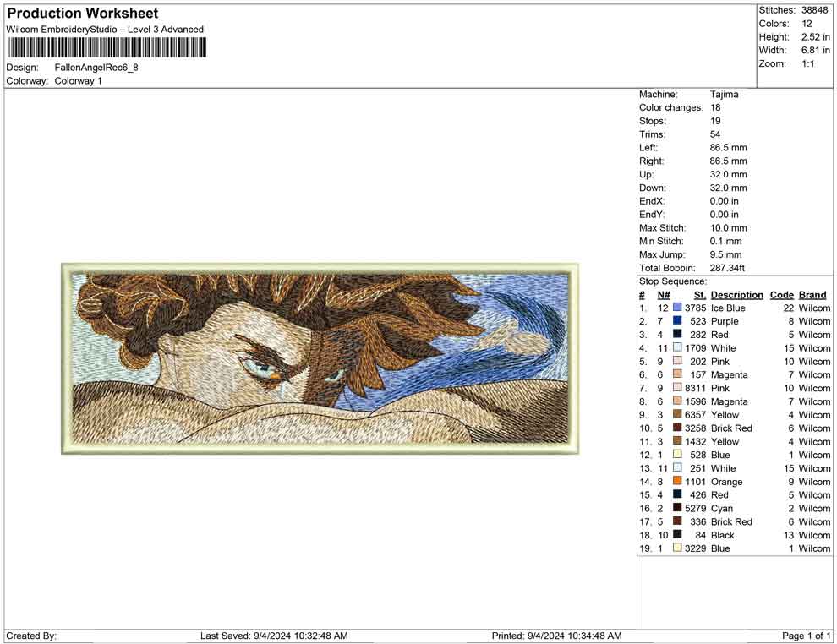The height and width of the screenshot is (644, 837).
Task: Select stitch count 8311 in row 7
Action: [696, 388]
